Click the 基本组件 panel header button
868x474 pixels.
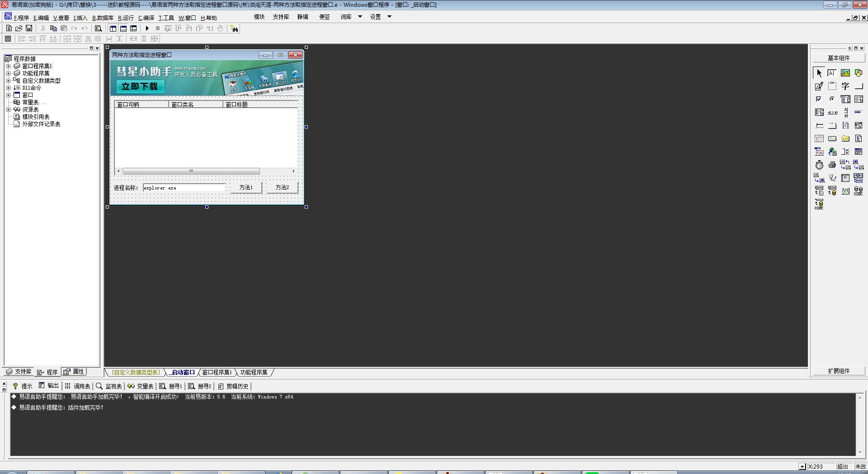click(839, 58)
